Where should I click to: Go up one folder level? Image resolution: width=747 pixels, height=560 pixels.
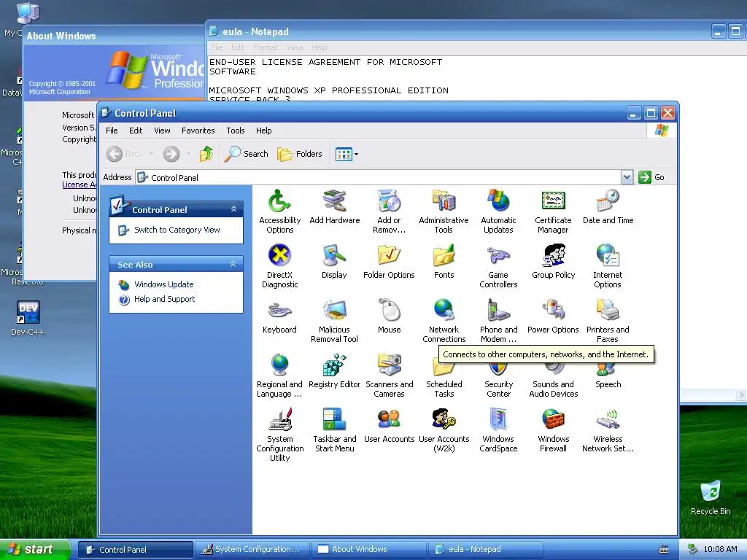206,154
